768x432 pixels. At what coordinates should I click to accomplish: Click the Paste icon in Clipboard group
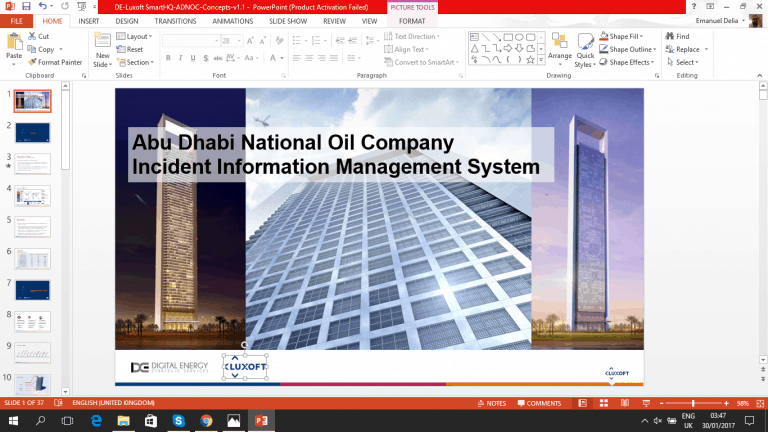pos(14,45)
